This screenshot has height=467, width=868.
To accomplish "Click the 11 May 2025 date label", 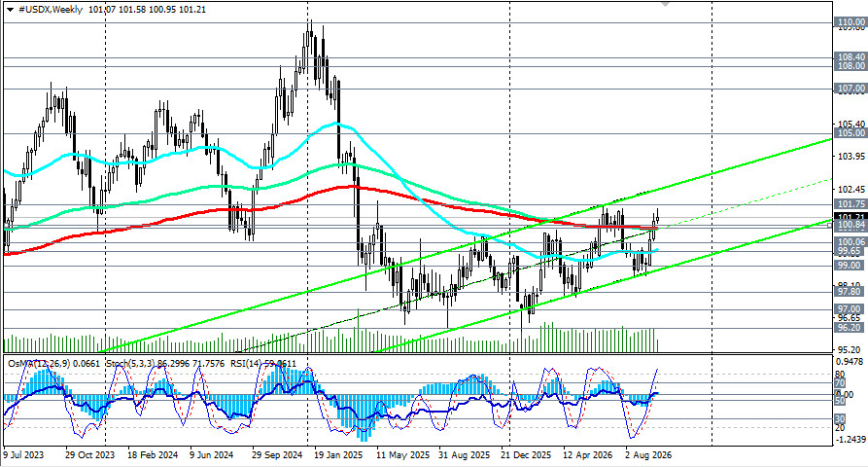I will pyautogui.click(x=402, y=454).
